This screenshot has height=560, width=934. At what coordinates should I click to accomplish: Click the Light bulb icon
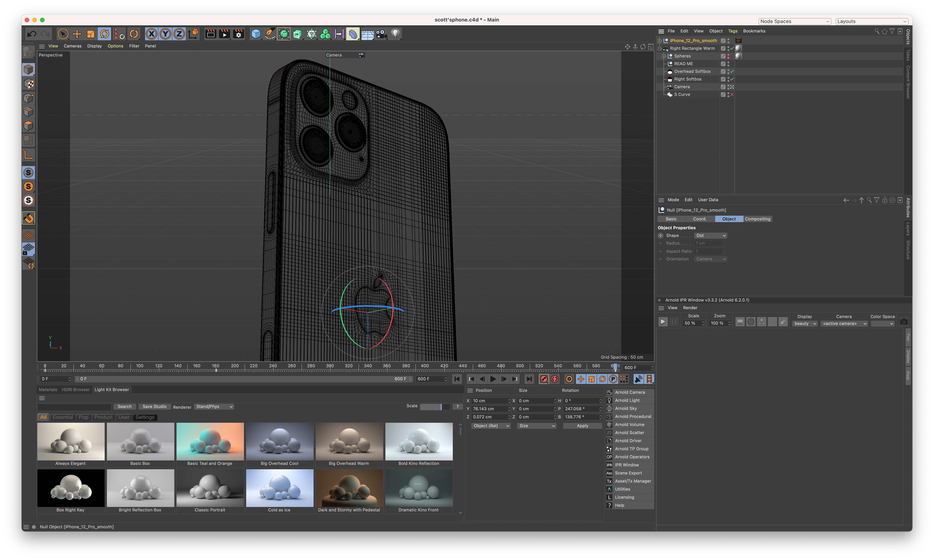pyautogui.click(x=395, y=34)
